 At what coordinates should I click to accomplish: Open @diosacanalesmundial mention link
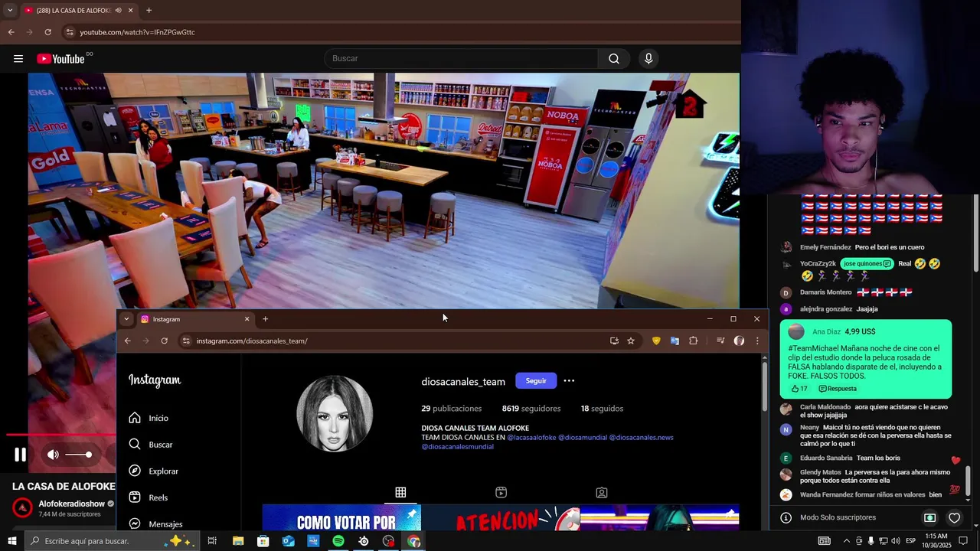458,447
